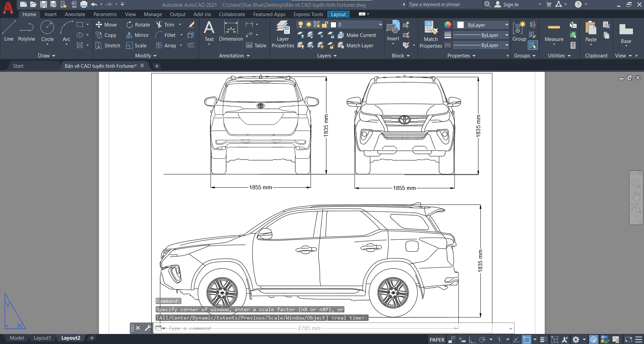Toggle Dynamic Input in status bar
The width and height of the screenshot is (644, 344).
462,340
